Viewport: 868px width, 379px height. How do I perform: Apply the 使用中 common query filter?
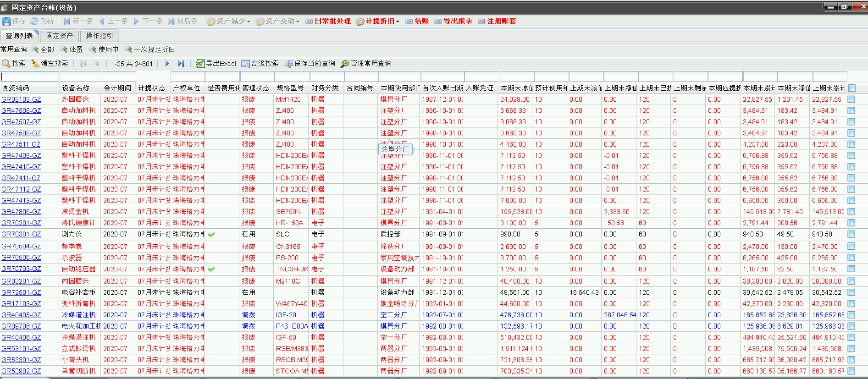coord(104,49)
